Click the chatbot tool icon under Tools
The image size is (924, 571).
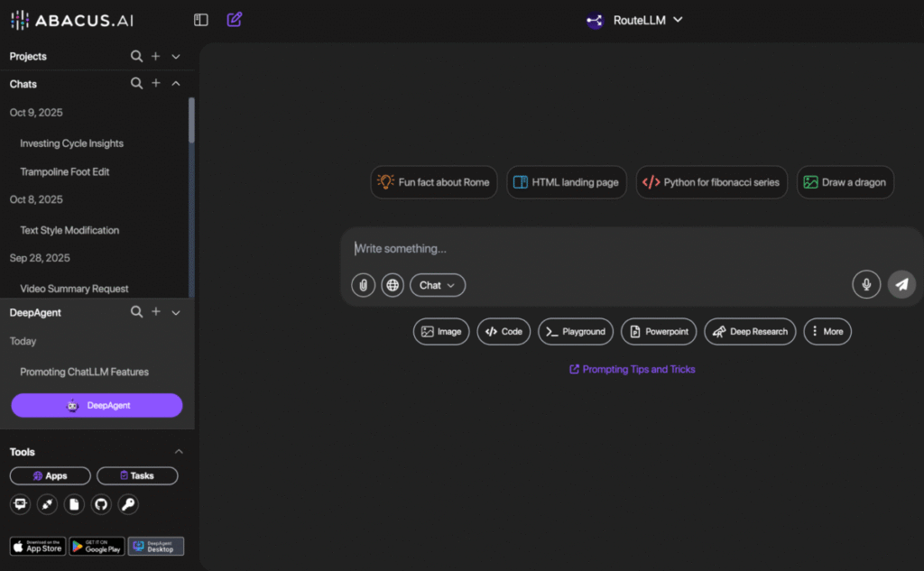21,504
